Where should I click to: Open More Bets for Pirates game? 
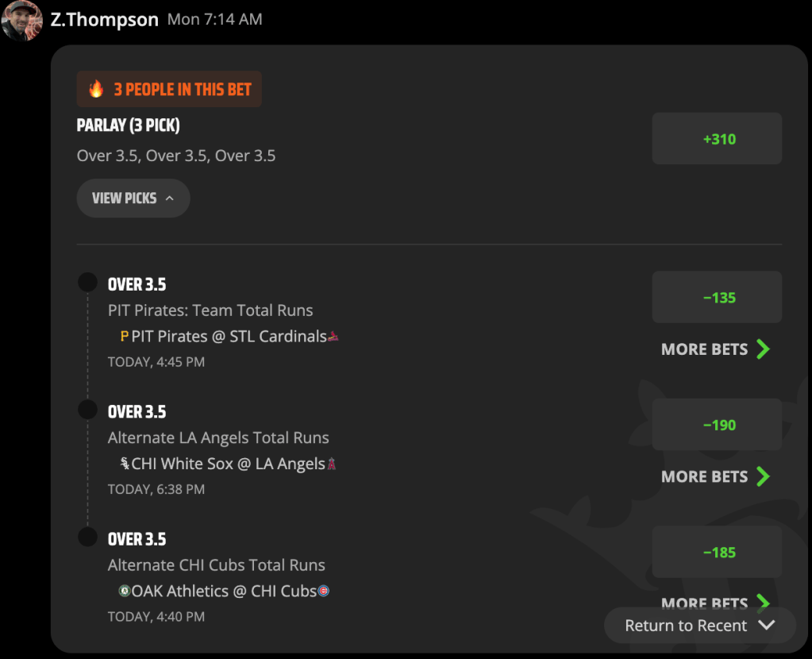[x=716, y=349]
